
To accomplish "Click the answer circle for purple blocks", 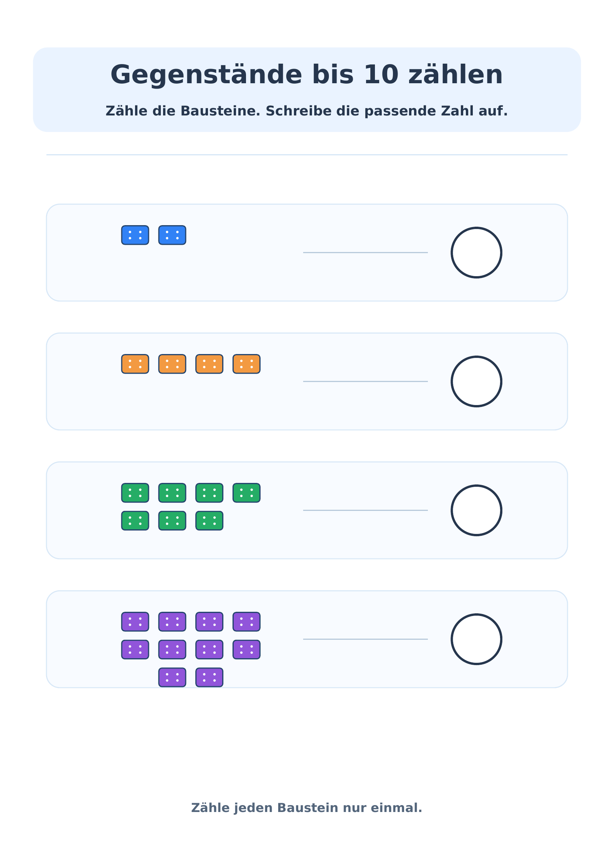I will pyautogui.click(x=477, y=639).
